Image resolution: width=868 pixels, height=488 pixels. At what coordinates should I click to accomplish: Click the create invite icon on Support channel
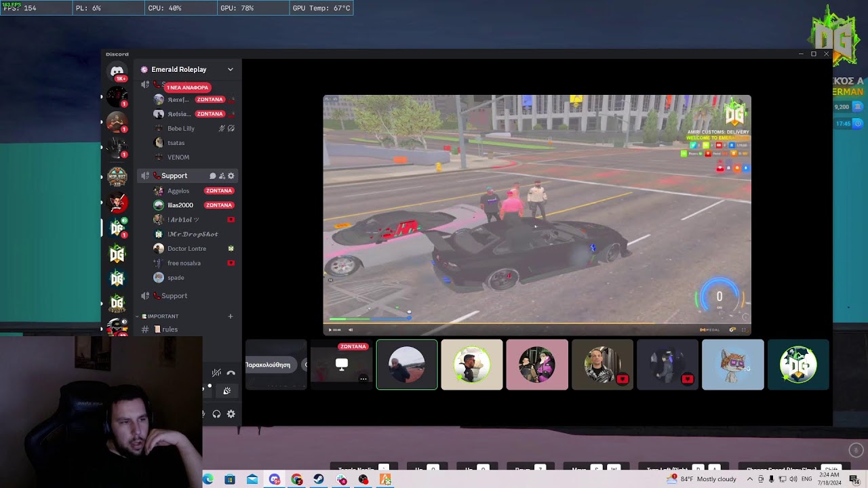pyautogui.click(x=222, y=176)
